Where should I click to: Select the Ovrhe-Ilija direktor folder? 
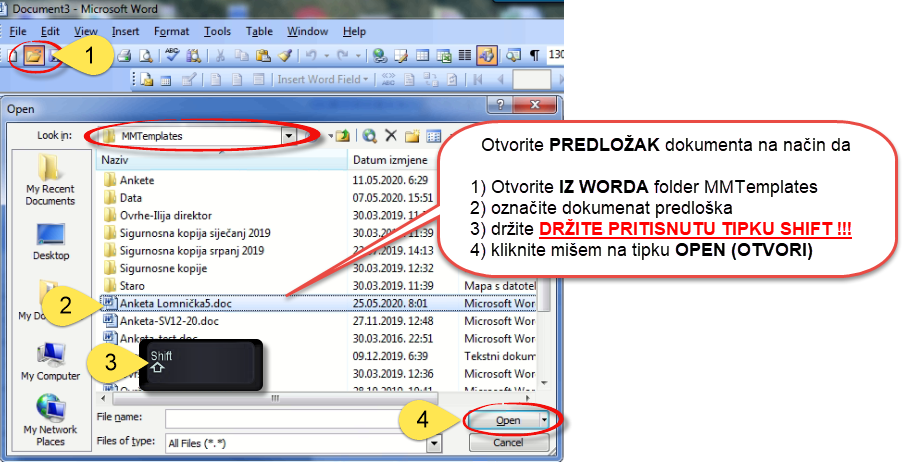[158, 215]
